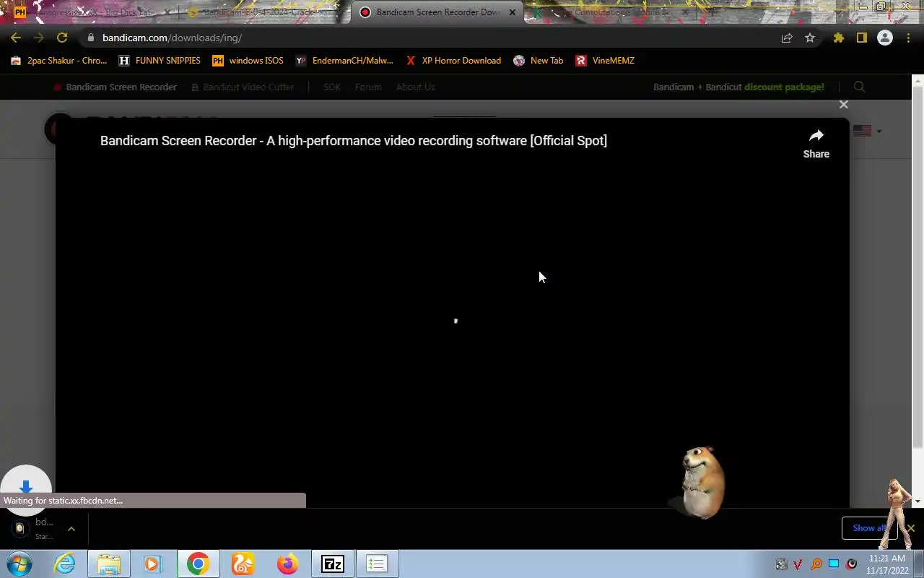Screen dimensions: 924x578
Task: Click the Waiting for static.xx.fbcdn.net status text
Action: 64,501
